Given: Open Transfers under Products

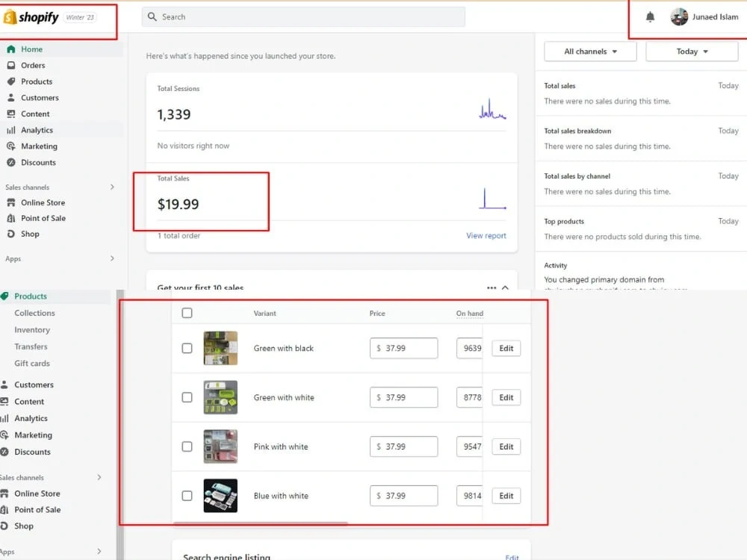Looking at the screenshot, I should (31, 346).
